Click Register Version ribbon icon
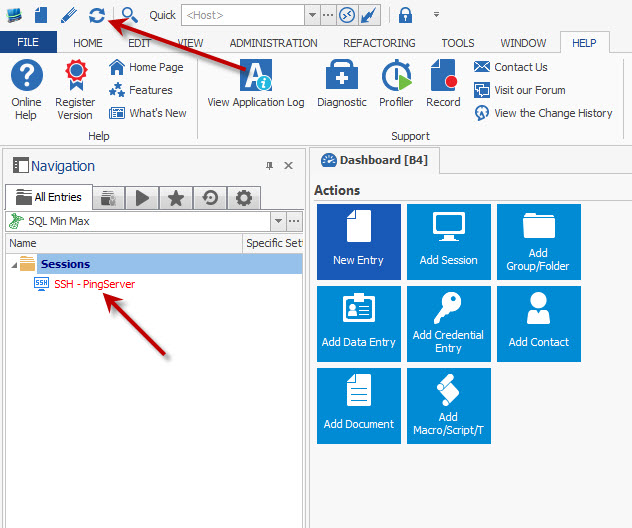 (75, 89)
